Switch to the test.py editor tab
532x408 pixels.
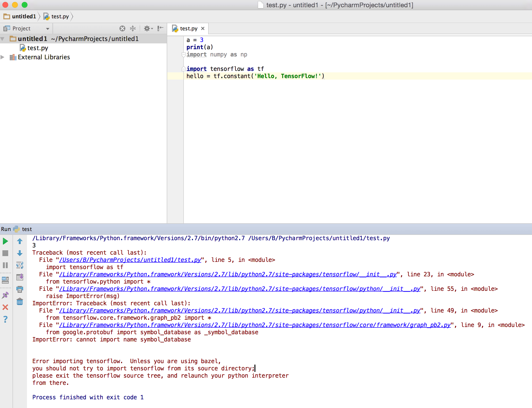coord(188,29)
